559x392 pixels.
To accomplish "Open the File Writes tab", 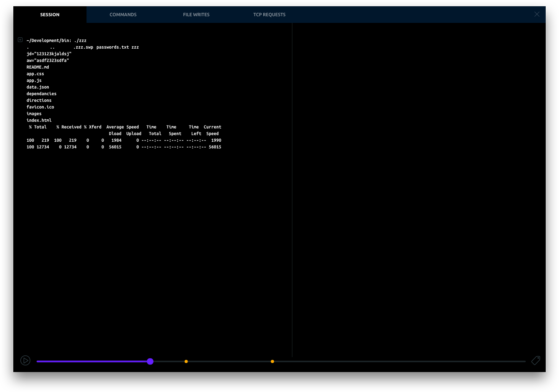I will pyautogui.click(x=196, y=15).
